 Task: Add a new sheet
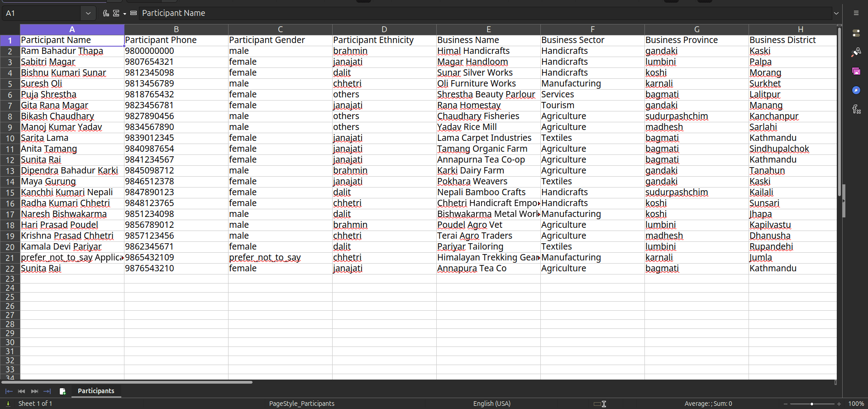62,391
